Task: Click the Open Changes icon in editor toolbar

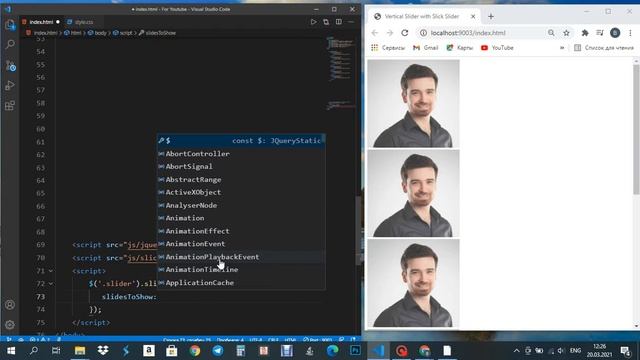Action: [326, 22]
